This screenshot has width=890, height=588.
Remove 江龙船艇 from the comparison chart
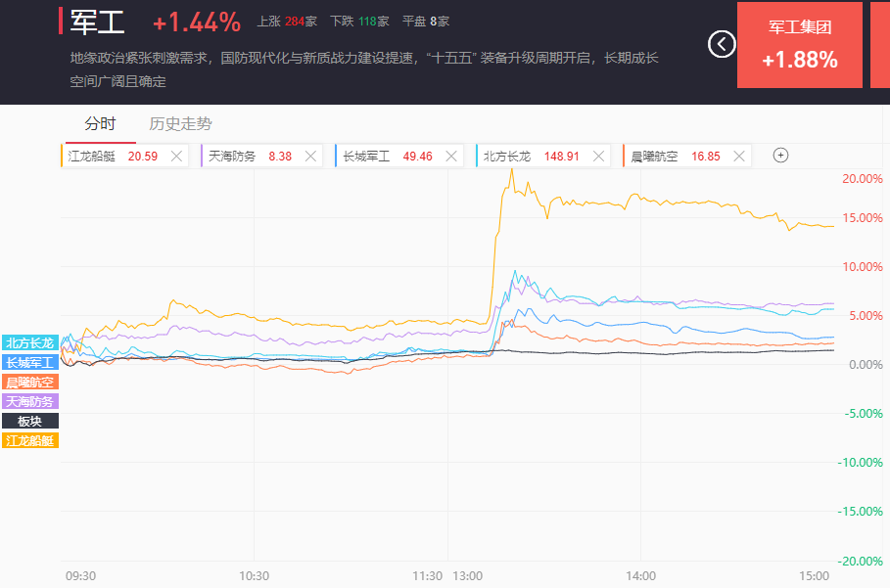point(176,156)
